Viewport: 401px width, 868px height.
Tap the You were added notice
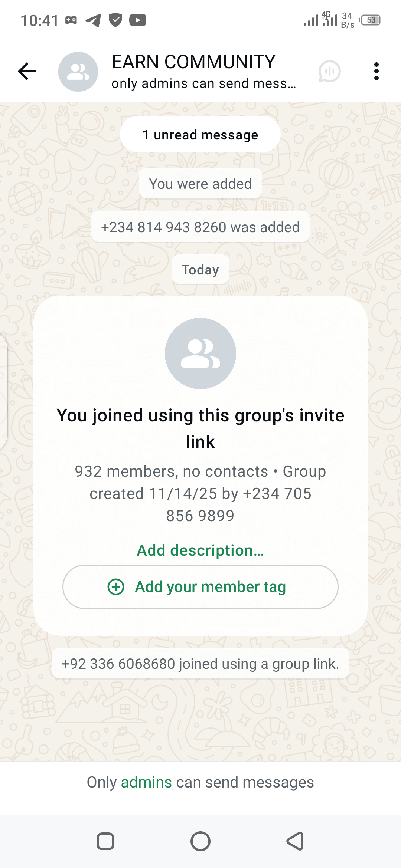click(x=200, y=184)
